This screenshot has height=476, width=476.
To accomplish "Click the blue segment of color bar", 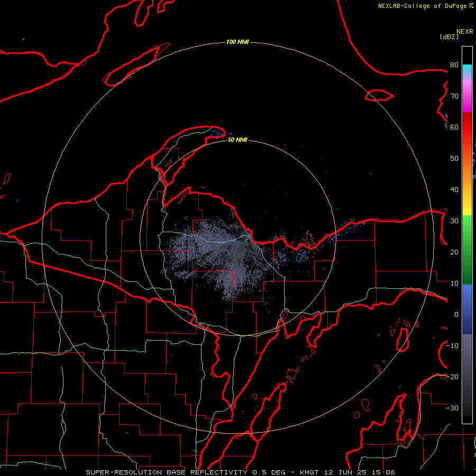I will [467, 309].
